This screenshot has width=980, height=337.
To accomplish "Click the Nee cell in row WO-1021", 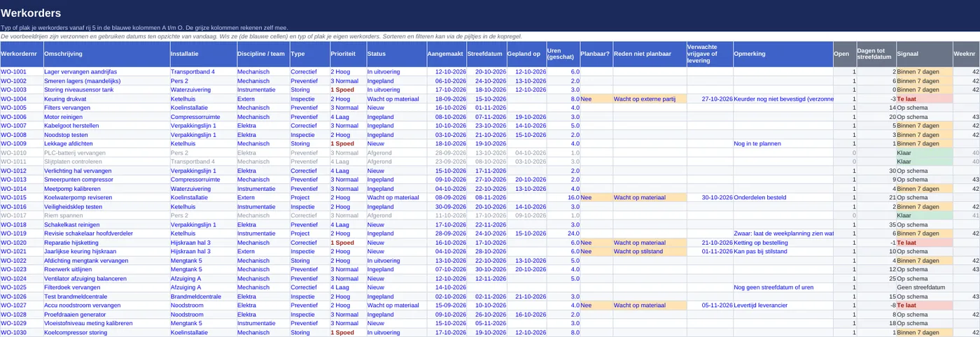I will pos(596,252).
